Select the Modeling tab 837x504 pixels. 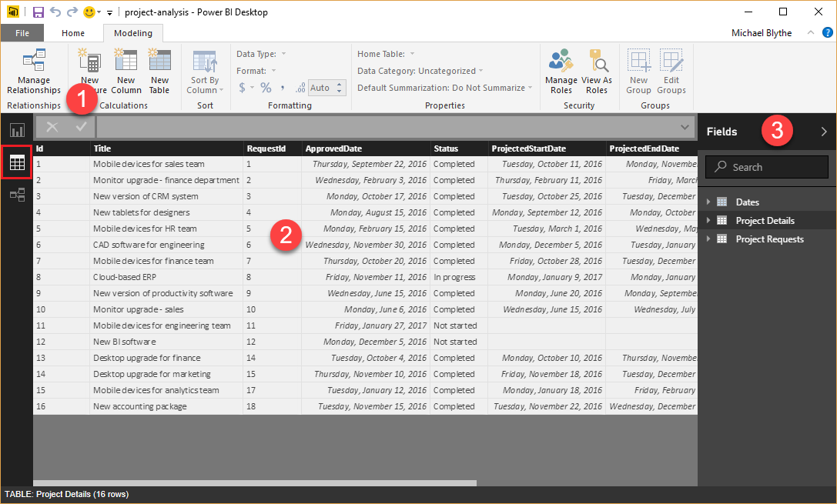133,33
